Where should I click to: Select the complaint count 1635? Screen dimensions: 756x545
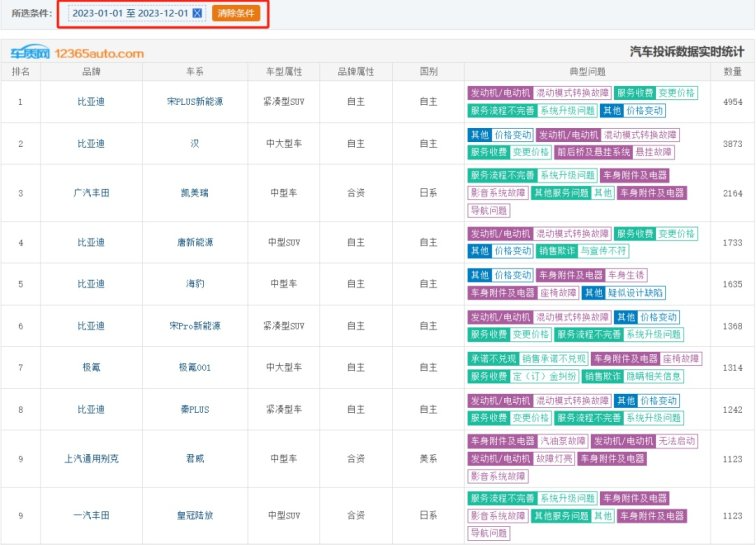732,284
